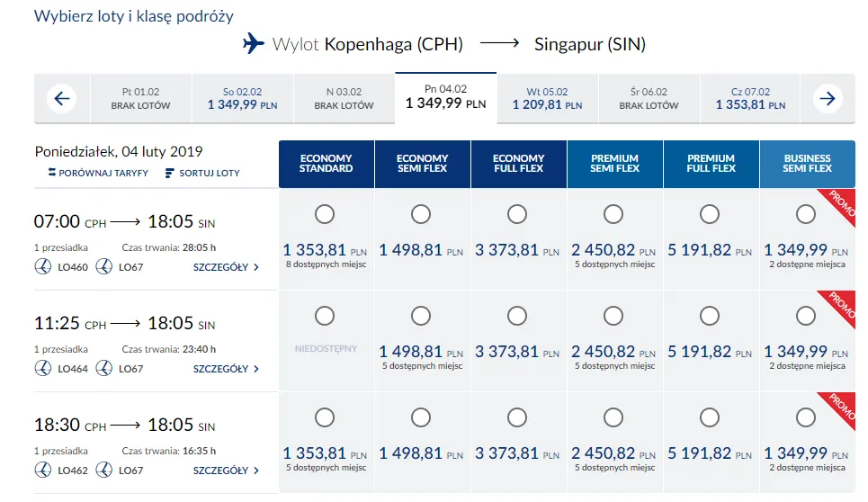The image size is (868, 502).
Task: Expand Szczegóły for the 07:00 flight
Action: (226, 267)
